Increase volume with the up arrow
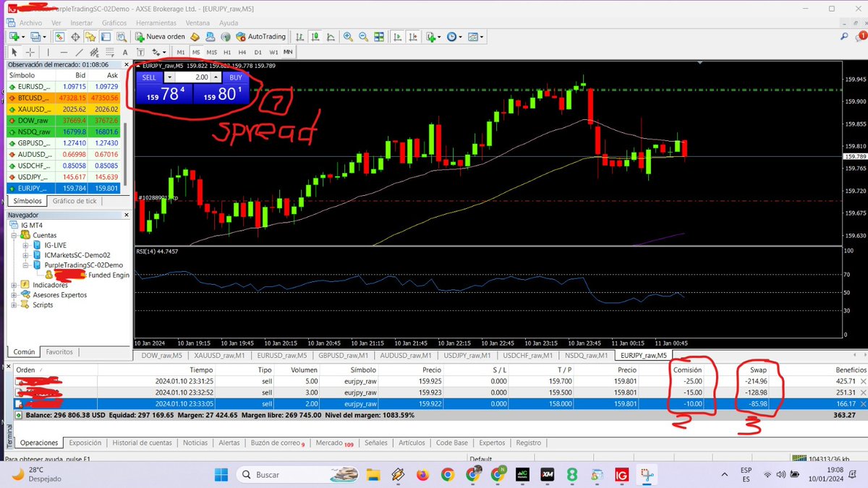Image resolution: width=868 pixels, height=488 pixels. (x=215, y=77)
